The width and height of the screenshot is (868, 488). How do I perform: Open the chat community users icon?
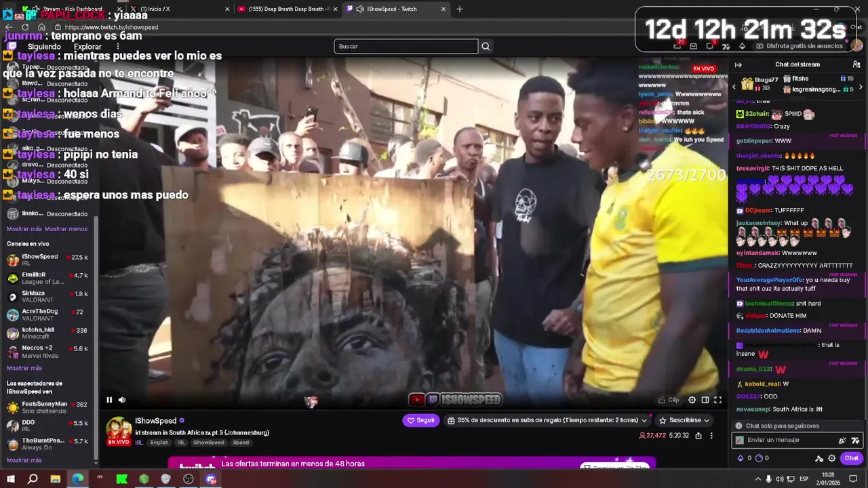coord(856,64)
